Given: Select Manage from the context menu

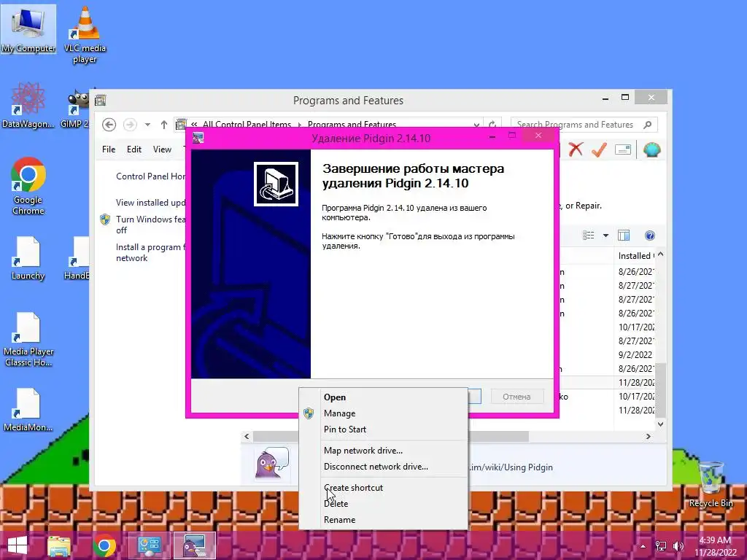Looking at the screenshot, I should [x=339, y=413].
